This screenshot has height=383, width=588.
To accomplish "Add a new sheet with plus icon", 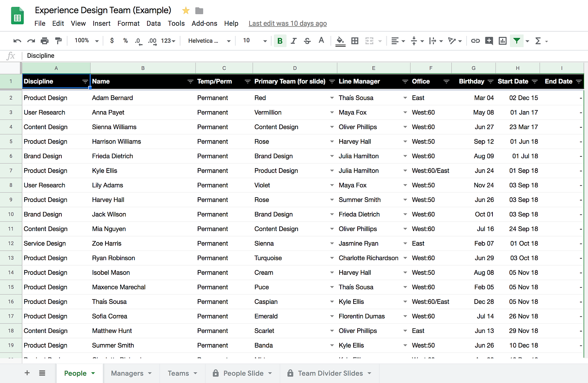I will 27,373.
